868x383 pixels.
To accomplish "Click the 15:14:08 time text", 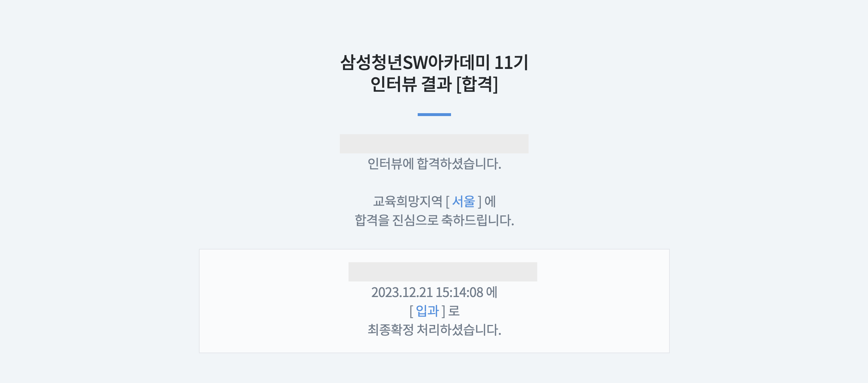I will (x=459, y=292).
